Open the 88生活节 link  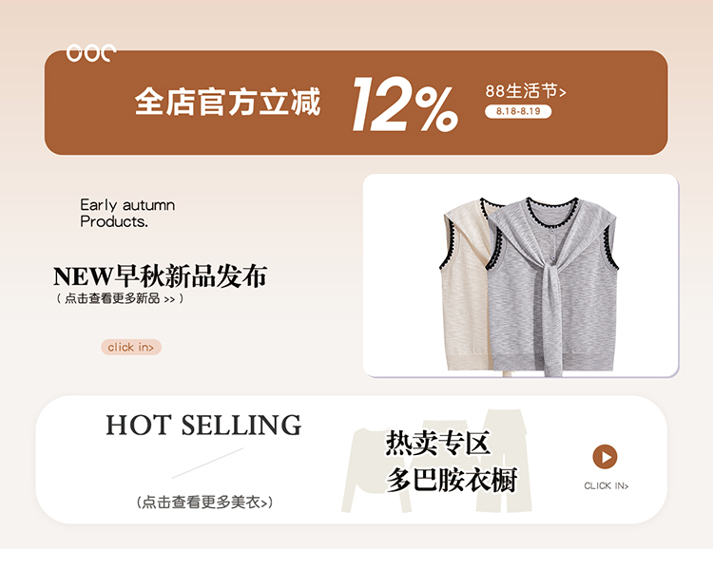click(525, 91)
